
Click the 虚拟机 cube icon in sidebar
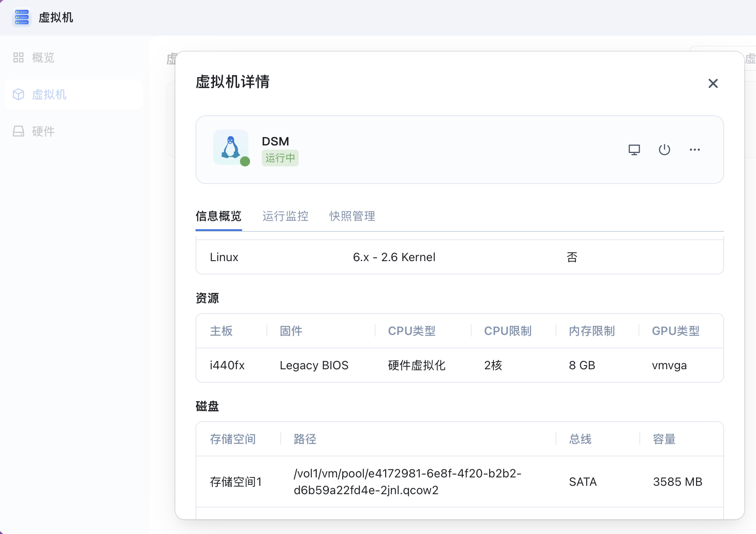click(x=18, y=95)
